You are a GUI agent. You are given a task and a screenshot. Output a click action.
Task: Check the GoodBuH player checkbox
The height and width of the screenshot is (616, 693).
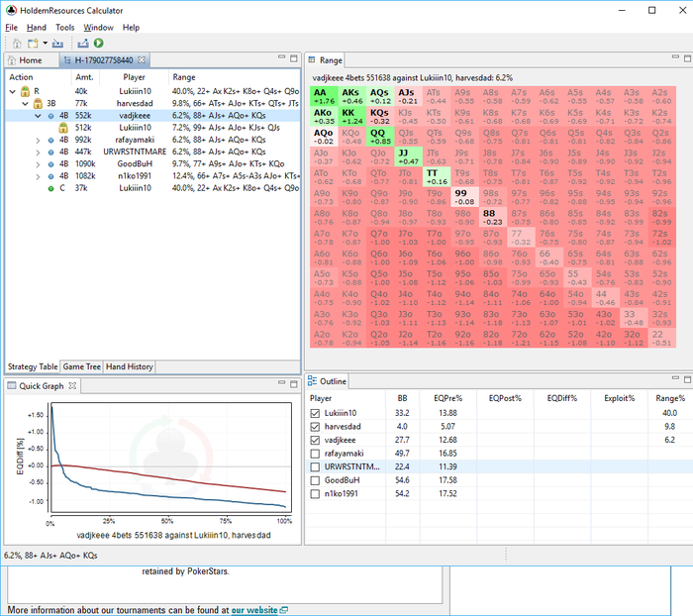[316, 479]
